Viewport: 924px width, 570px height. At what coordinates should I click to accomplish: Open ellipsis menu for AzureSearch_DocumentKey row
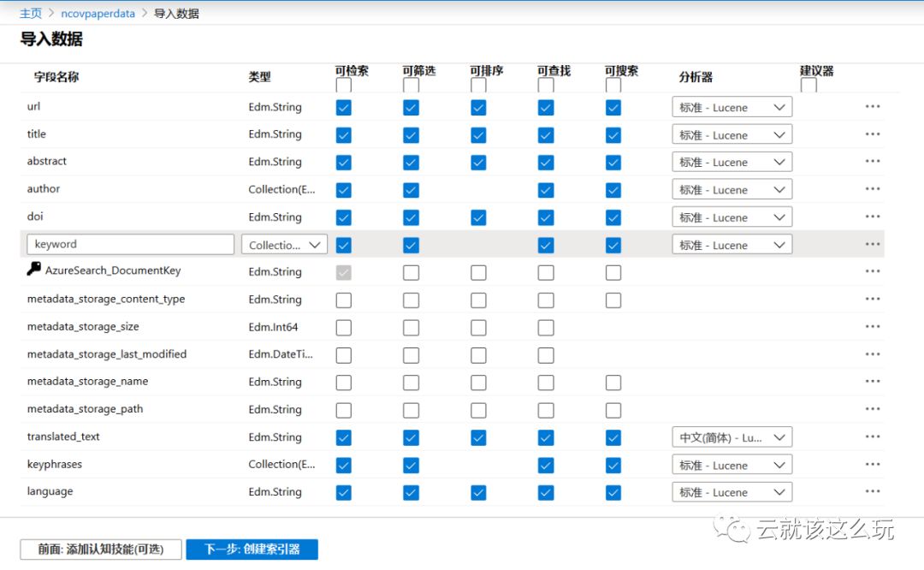click(872, 271)
